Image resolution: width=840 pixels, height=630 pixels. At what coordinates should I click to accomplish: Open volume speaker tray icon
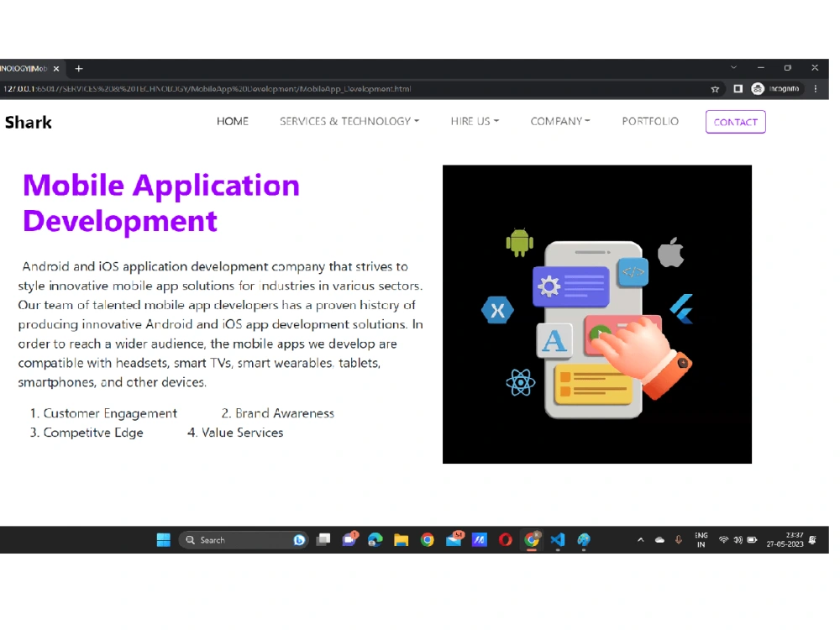[738, 540]
